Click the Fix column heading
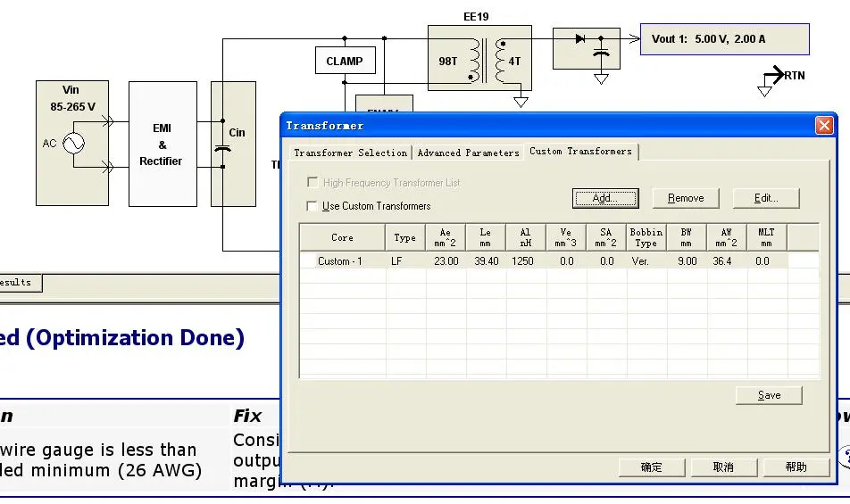 247,416
